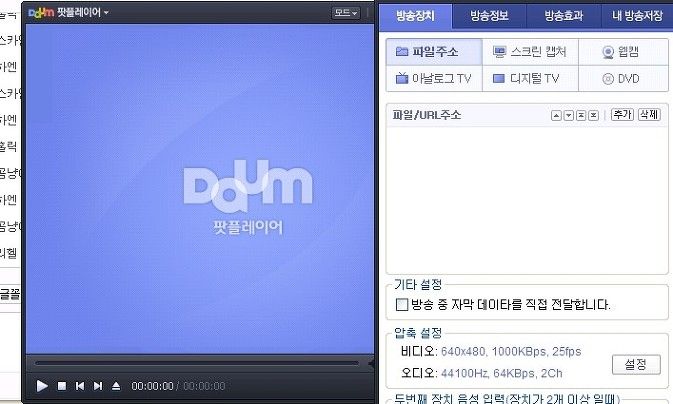Click the total duration 00:00:00 display
Screen dimensions: 673x404
[x=204, y=386]
